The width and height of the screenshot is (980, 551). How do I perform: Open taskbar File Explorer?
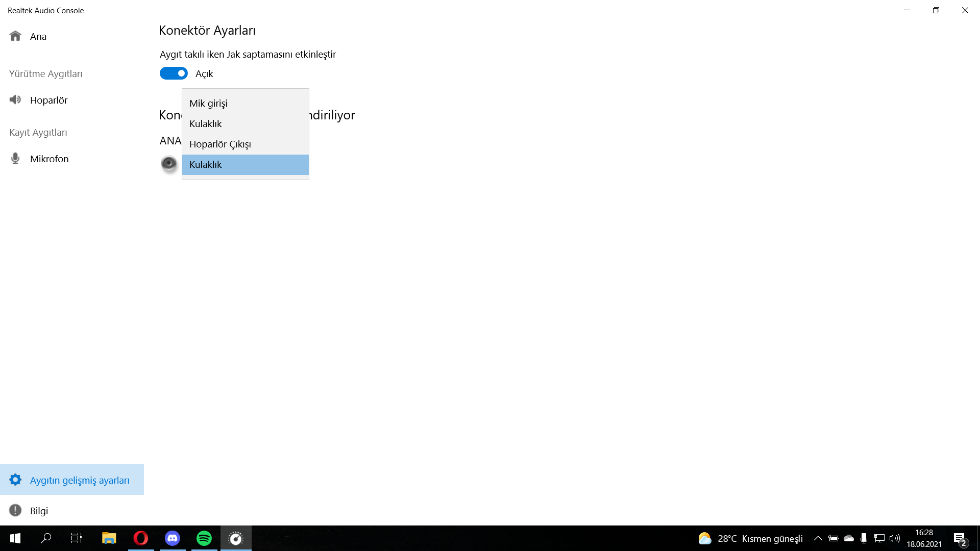click(x=109, y=538)
